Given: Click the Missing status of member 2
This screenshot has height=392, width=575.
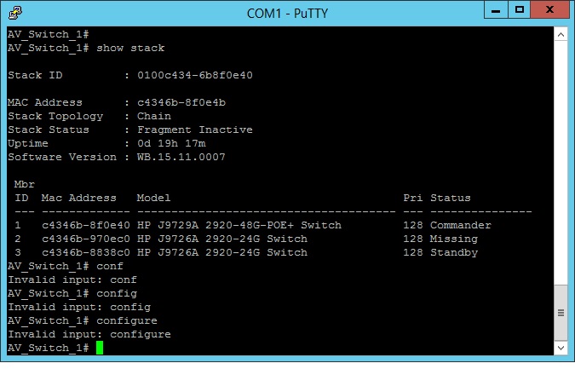Looking at the screenshot, I should (454, 239).
